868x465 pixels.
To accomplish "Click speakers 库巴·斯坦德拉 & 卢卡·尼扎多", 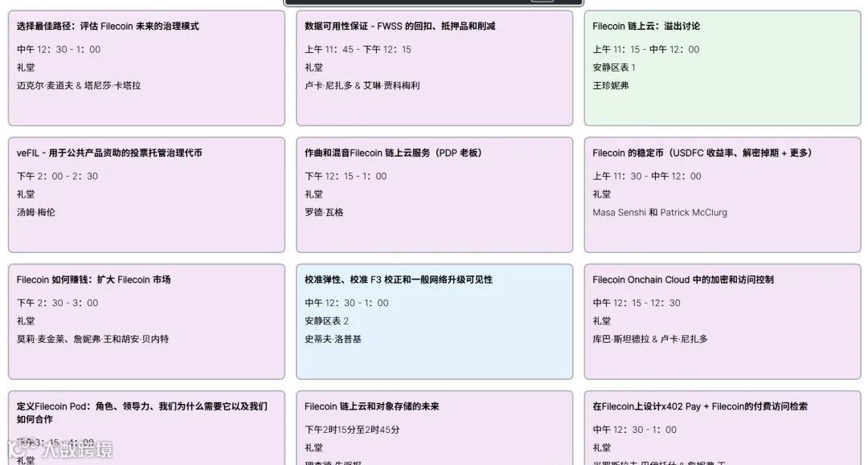I will click(650, 338).
